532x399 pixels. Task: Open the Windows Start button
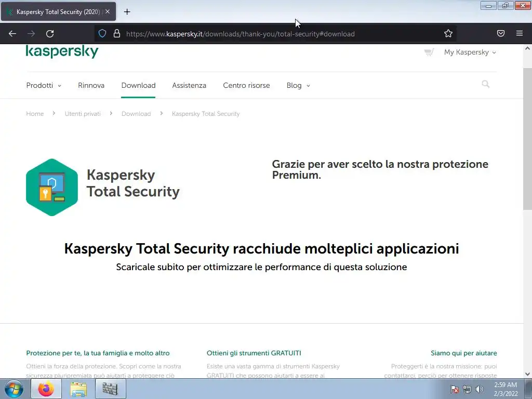coord(14,389)
